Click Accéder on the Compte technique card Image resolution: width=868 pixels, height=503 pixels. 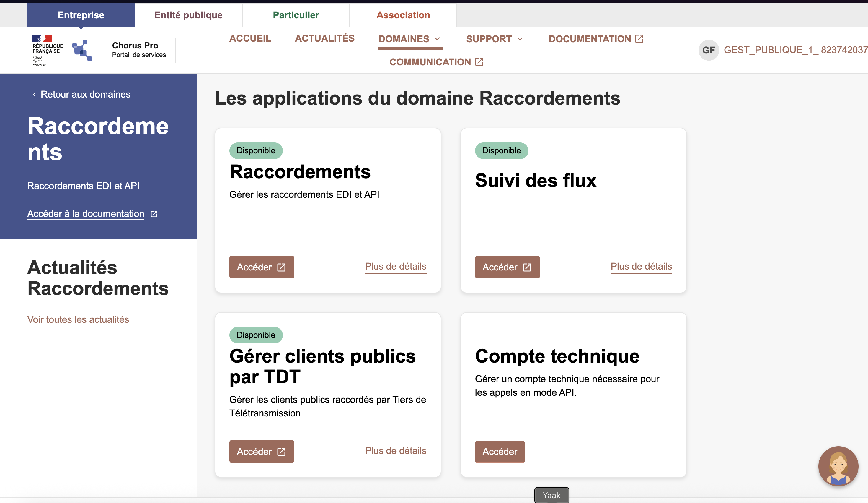(500, 451)
